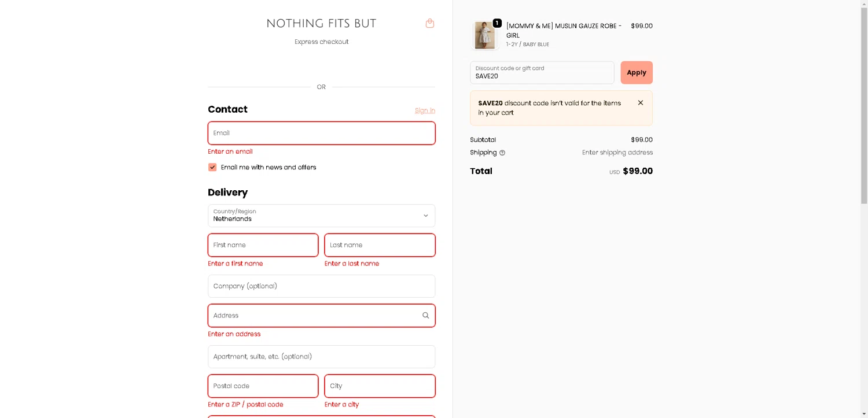Uncheck Email me with news and offers

coord(212,167)
